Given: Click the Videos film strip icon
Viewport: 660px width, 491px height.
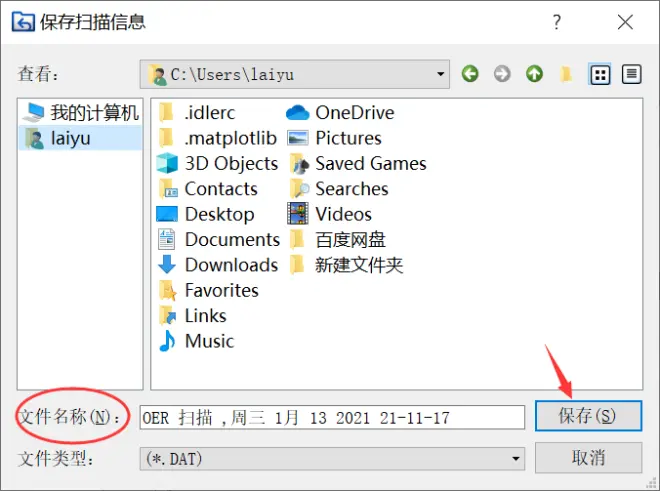Looking at the screenshot, I should point(298,213).
